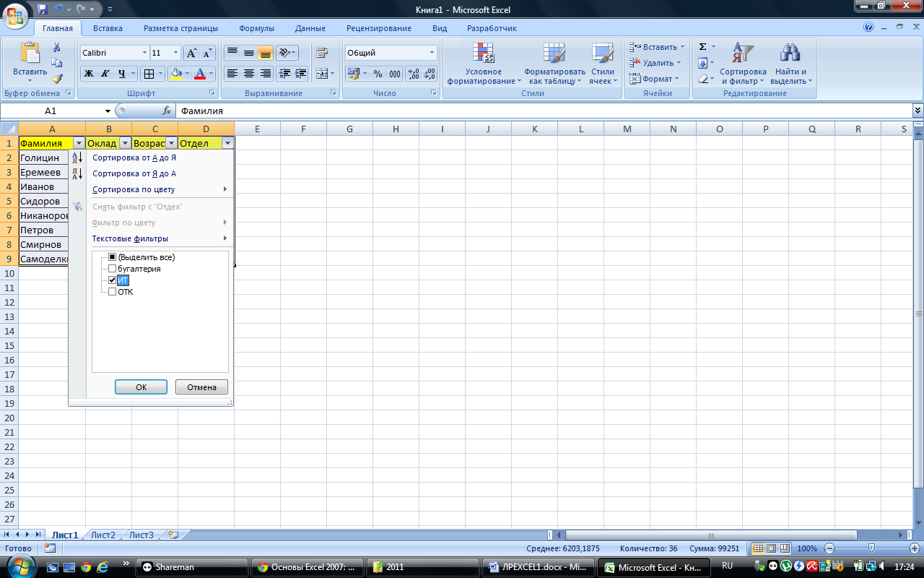Confirm the filter with OK
This screenshot has width=924, height=578.
pyautogui.click(x=141, y=387)
